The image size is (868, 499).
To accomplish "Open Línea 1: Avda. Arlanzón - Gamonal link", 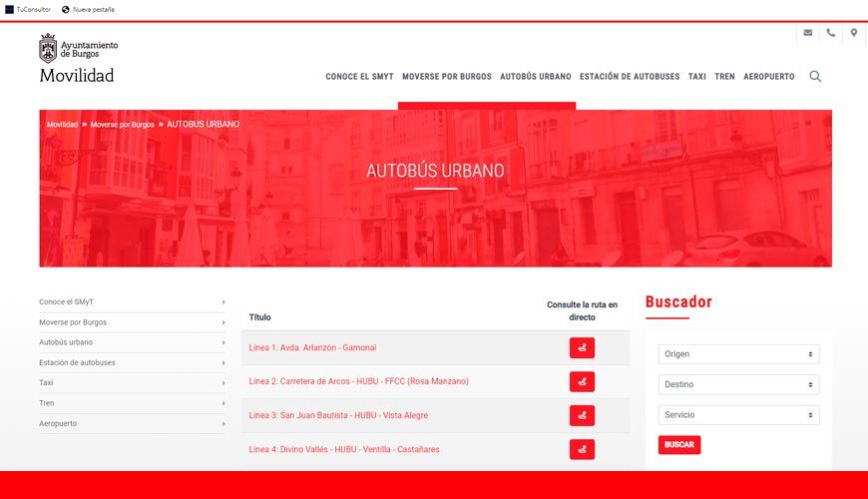I will coord(312,348).
